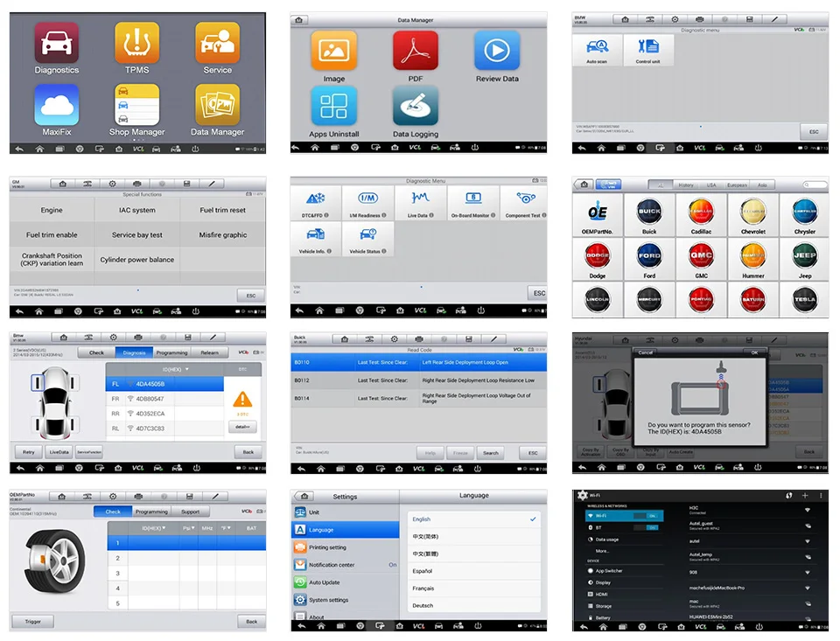Open the Support tab in OEMPartNo screen
Viewport: 840px width, 641px height.
tap(190, 512)
